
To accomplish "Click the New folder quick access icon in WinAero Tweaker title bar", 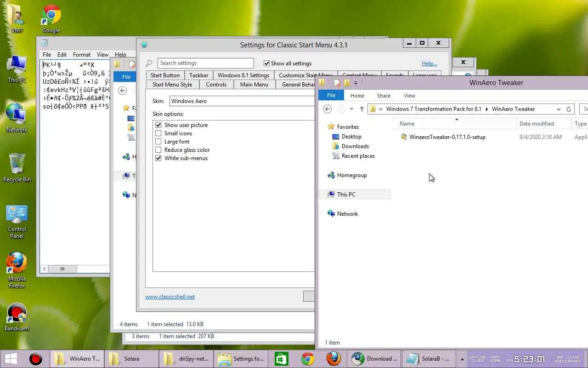I will [x=347, y=83].
